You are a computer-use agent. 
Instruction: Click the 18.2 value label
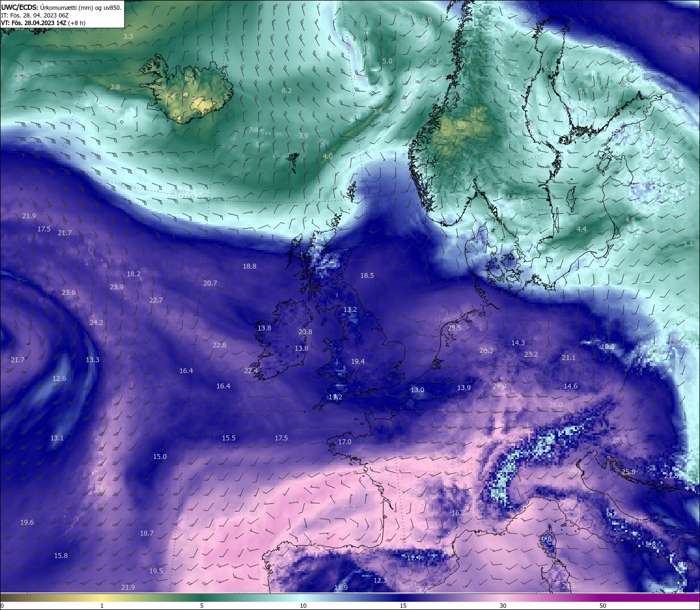[x=133, y=274]
